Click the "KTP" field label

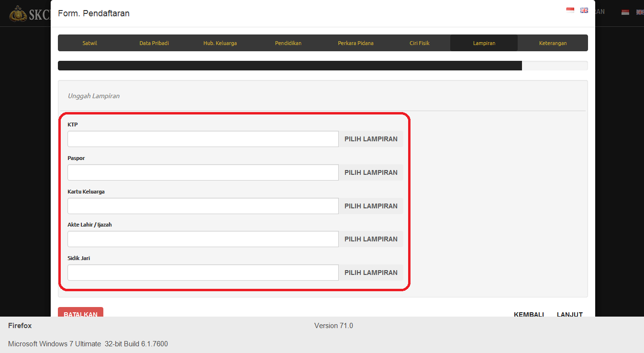coord(73,125)
